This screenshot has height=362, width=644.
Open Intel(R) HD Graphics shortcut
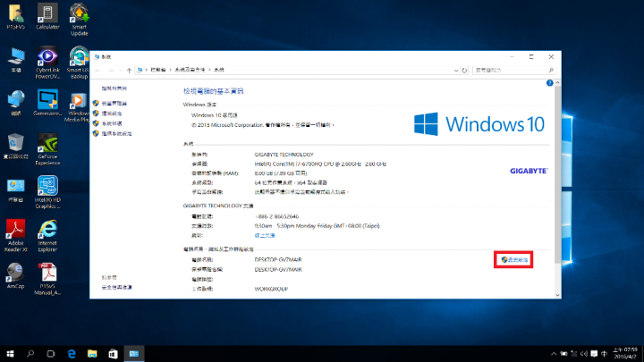[47, 192]
